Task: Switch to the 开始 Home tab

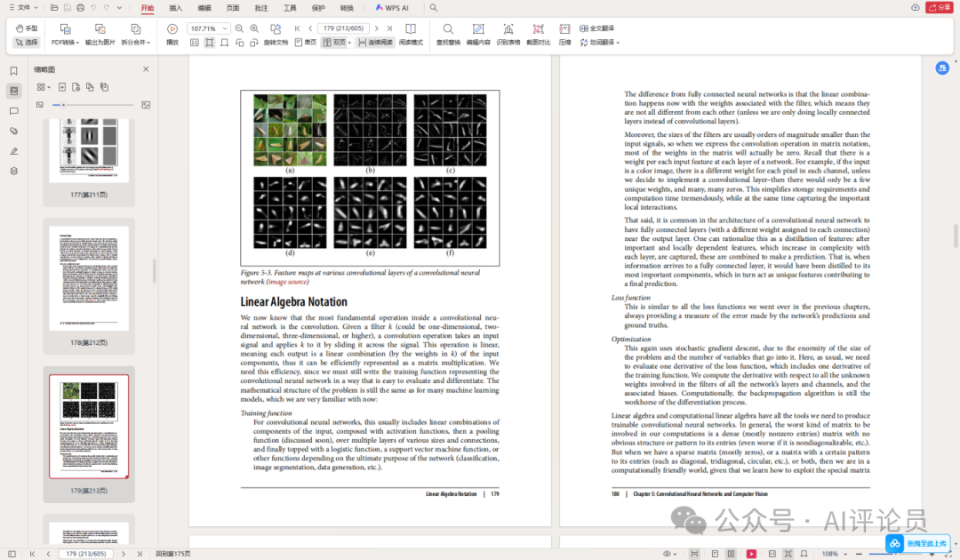Action: [x=147, y=8]
